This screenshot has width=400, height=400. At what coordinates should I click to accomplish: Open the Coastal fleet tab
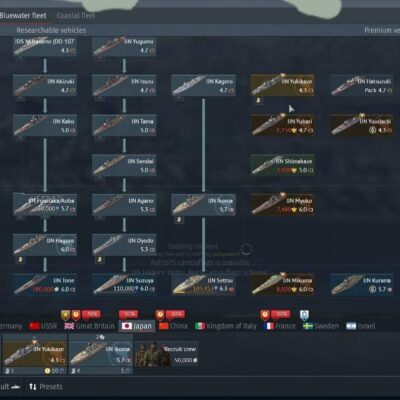[x=76, y=15]
